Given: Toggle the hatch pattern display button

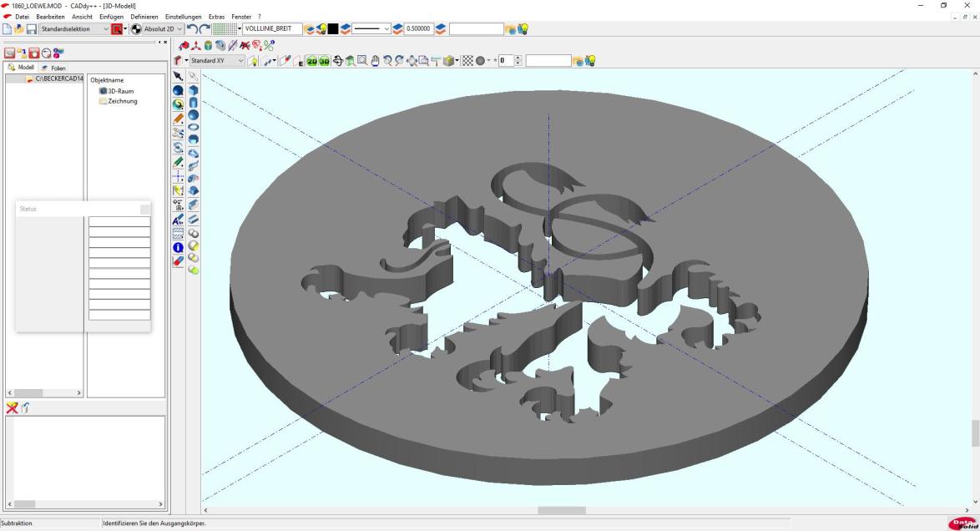Looking at the screenshot, I should tap(467, 61).
